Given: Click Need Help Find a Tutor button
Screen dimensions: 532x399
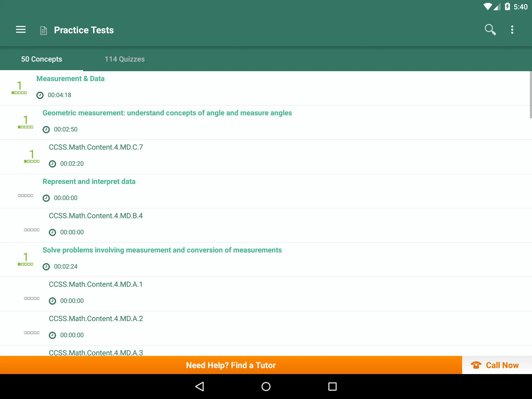Looking at the screenshot, I should pyautogui.click(x=231, y=365).
